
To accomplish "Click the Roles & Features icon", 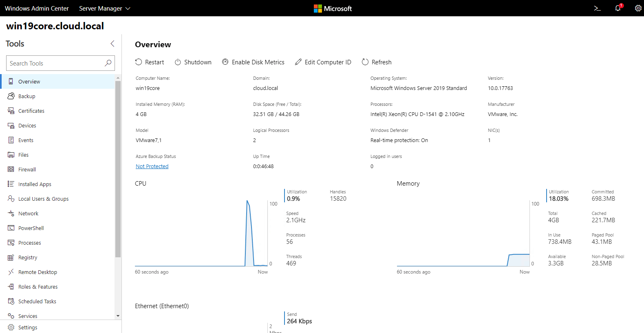I will tap(11, 287).
